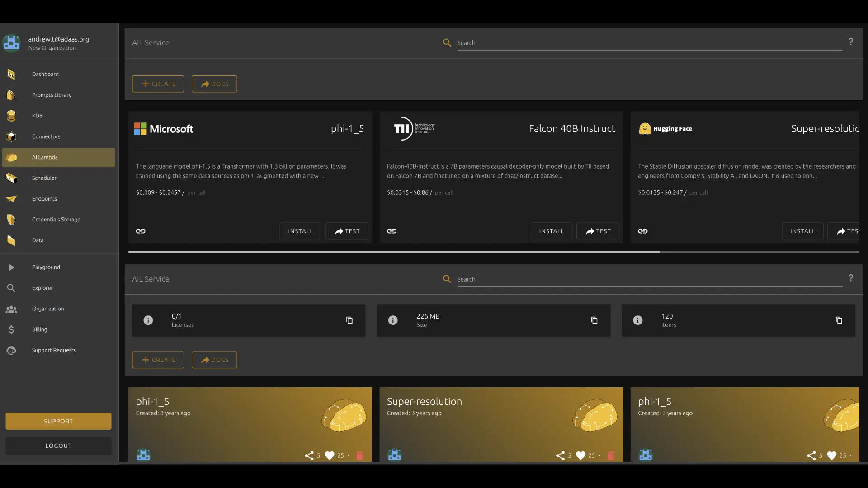
Task: Click help question mark in lower AIL Service bar
Action: pos(851,278)
